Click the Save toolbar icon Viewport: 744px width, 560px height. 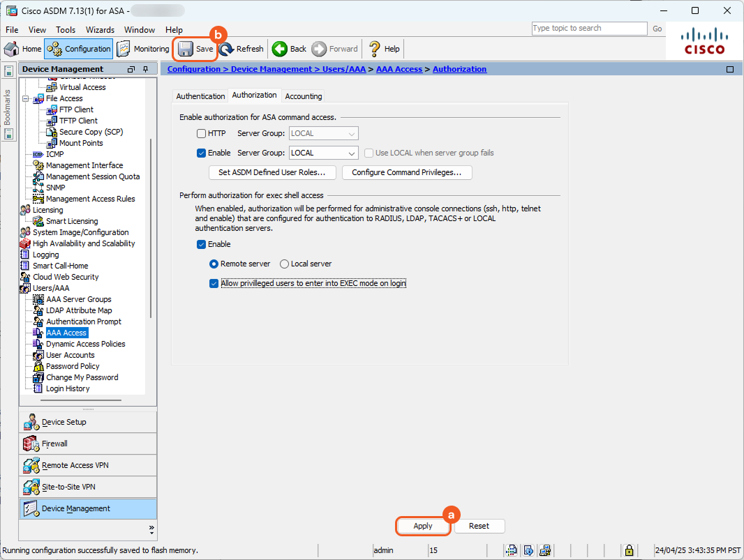coord(186,49)
